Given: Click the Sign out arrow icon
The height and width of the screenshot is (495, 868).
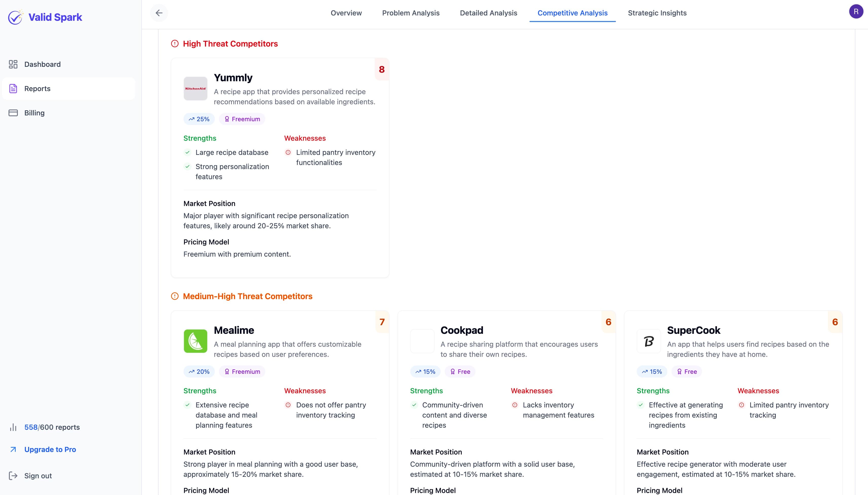Looking at the screenshot, I should (13, 476).
